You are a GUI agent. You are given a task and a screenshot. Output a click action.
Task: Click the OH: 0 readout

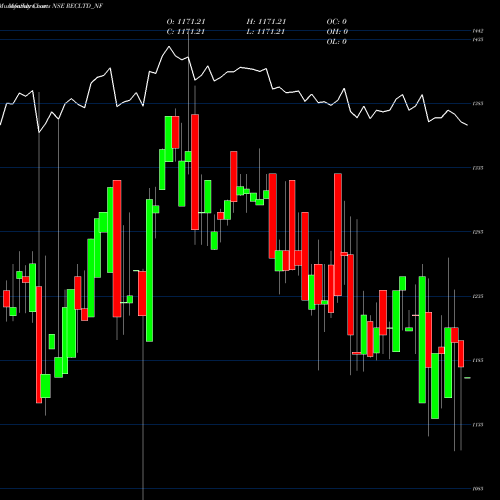point(337,32)
